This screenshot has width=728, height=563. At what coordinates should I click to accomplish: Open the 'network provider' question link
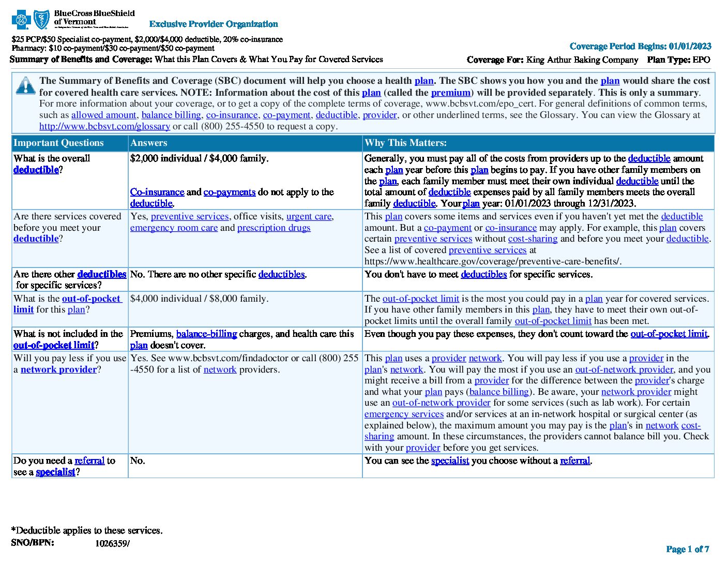(x=58, y=369)
